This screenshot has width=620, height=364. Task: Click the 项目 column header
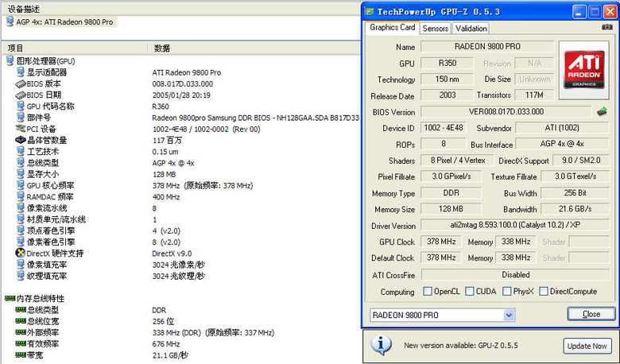click(75, 48)
